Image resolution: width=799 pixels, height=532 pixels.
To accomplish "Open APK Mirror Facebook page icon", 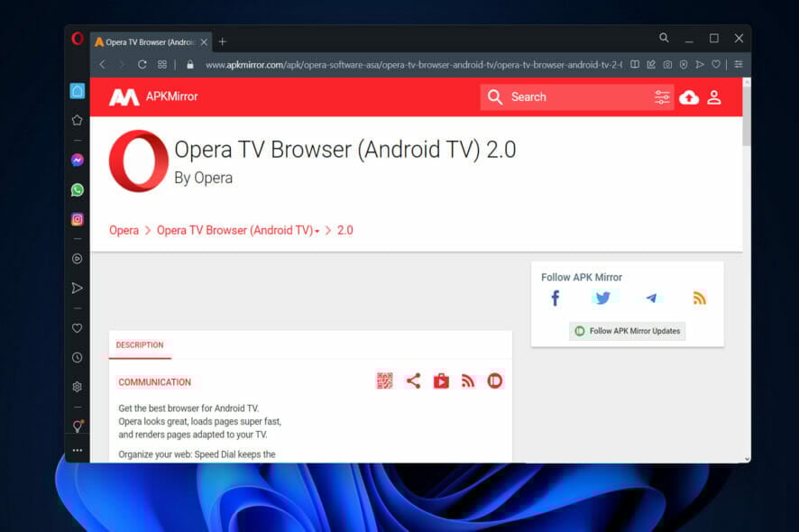I will point(555,298).
